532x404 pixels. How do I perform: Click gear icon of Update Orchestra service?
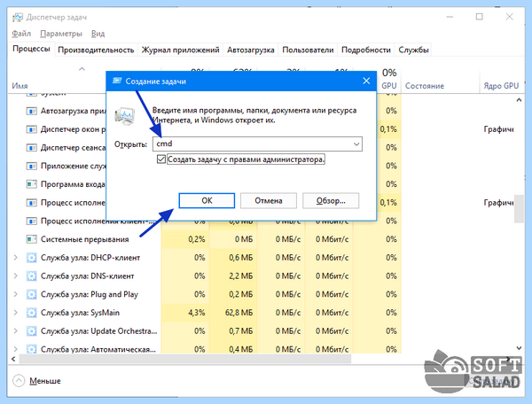tap(32, 330)
